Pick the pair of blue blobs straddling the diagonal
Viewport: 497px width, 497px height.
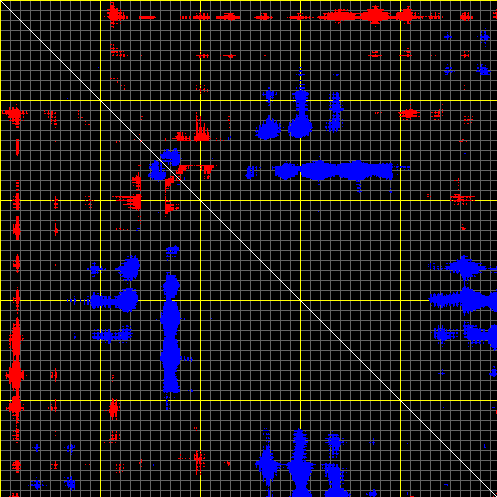click(165, 165)
